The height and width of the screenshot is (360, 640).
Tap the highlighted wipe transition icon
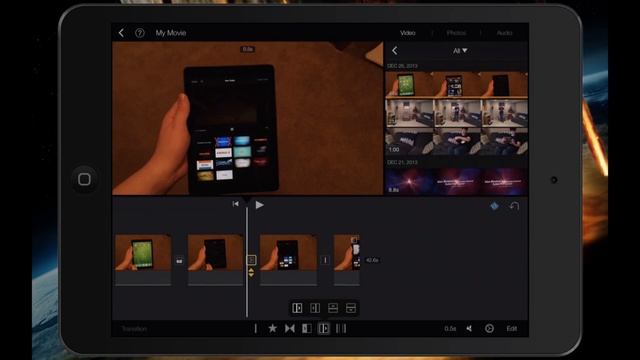point(324,328)
